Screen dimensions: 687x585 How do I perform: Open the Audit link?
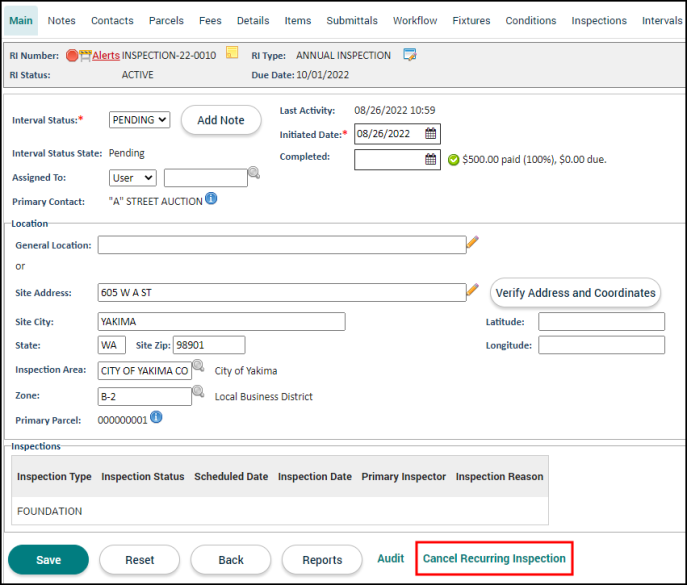pyautogui.click(x=390, y=558)
